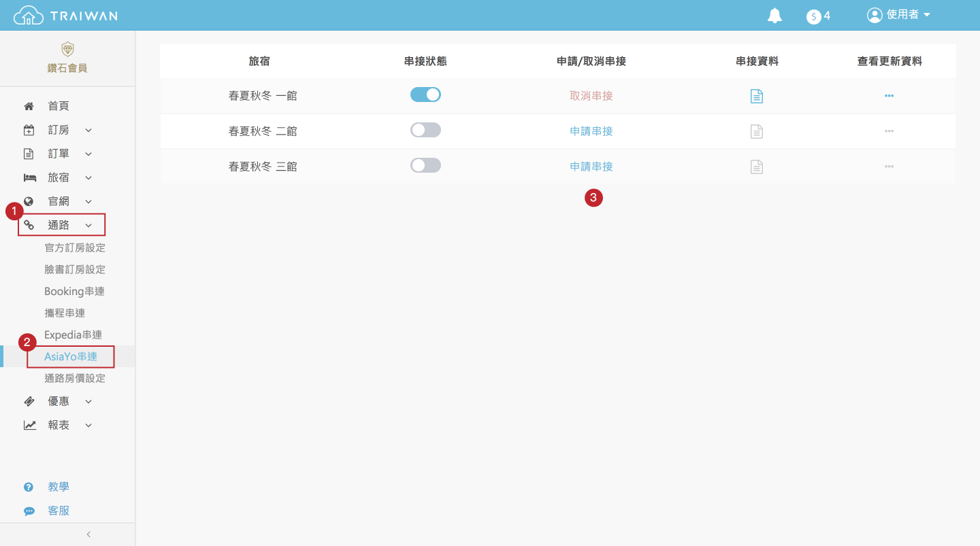Expand the 官網 menu chevron

point(88,201)
